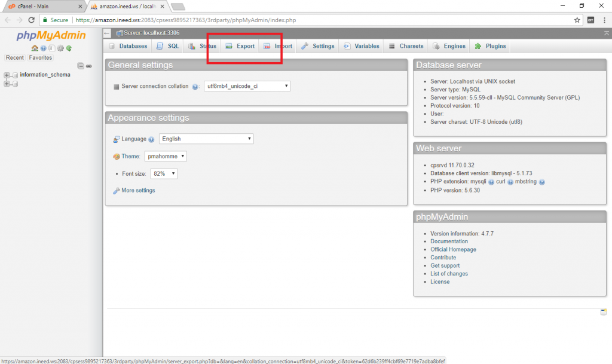Click the Home icon in the phpMyAdmin sidebar

[35, 48]
